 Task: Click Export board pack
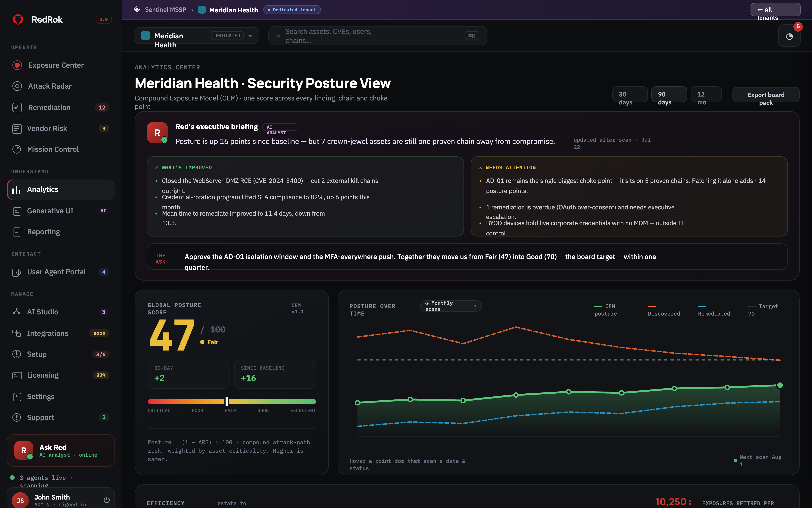pos(766,95)
